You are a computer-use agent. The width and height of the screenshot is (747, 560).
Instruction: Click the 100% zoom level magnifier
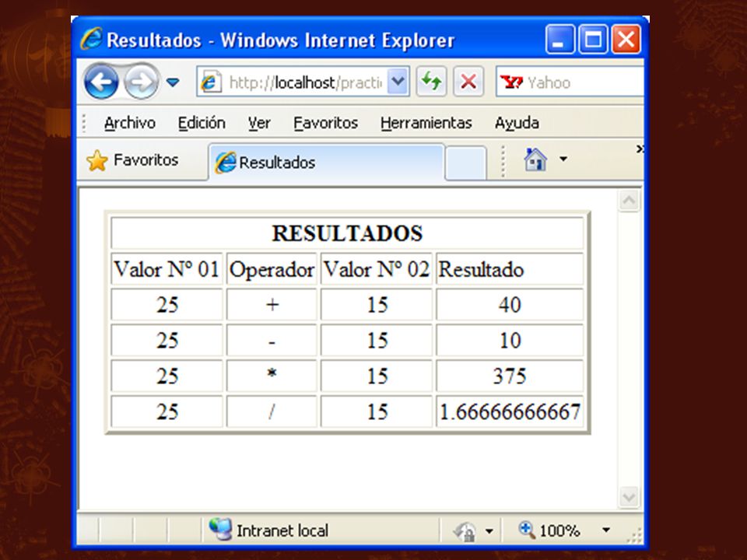pyautogui.click(x=527, y=529)
